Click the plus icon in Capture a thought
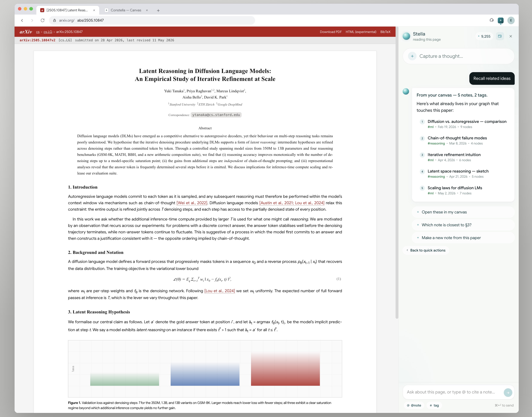This screenshot has width=532, height=417. [412, 56]
